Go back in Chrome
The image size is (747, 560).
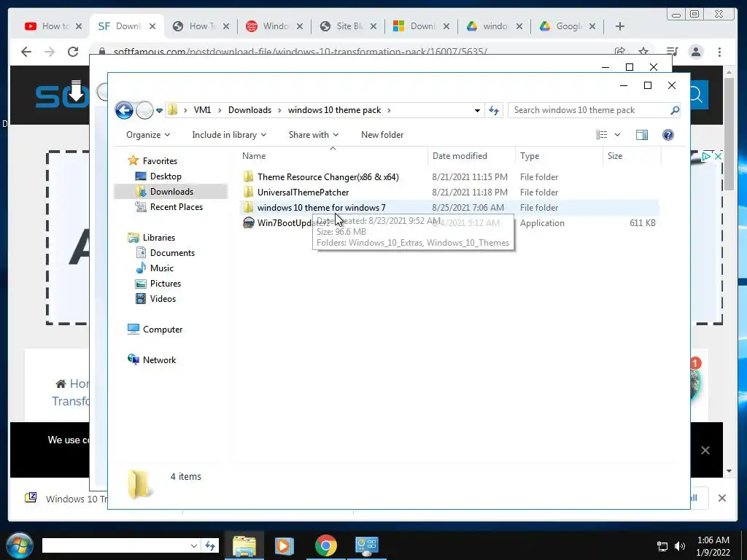pyautogui.click(x=26, y=52)
